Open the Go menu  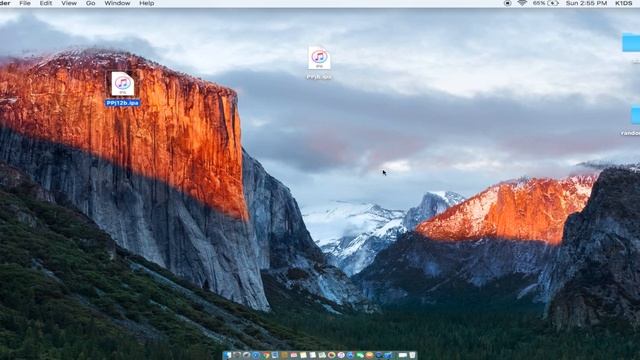tap(91, 3)
